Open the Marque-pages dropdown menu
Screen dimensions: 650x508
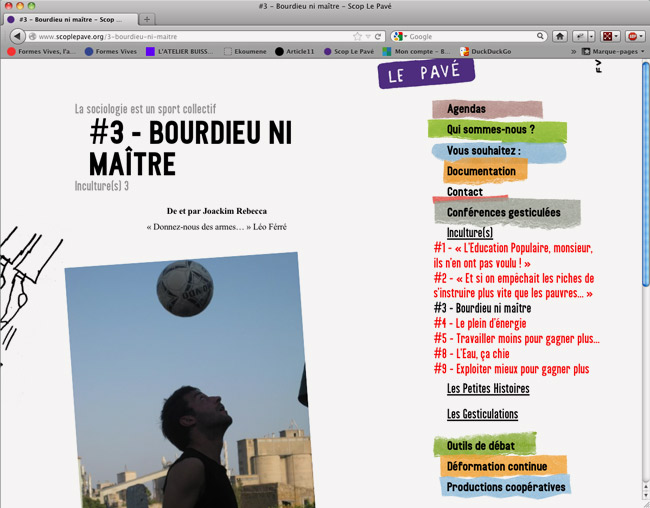click(613, 51)
